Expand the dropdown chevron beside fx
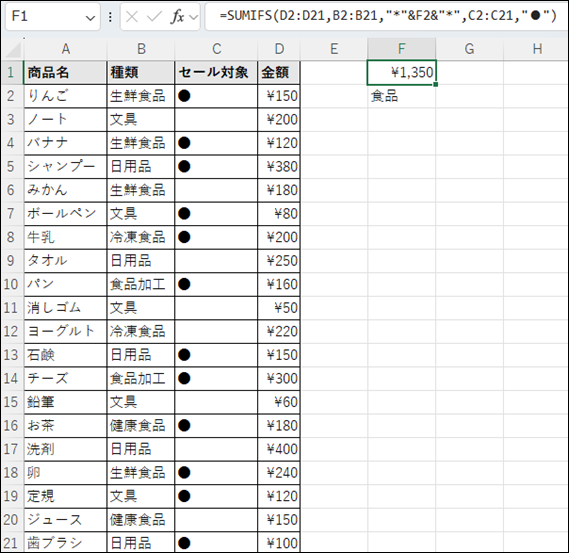This screenshot has height=553, width=569. click(x=194, y=17)
